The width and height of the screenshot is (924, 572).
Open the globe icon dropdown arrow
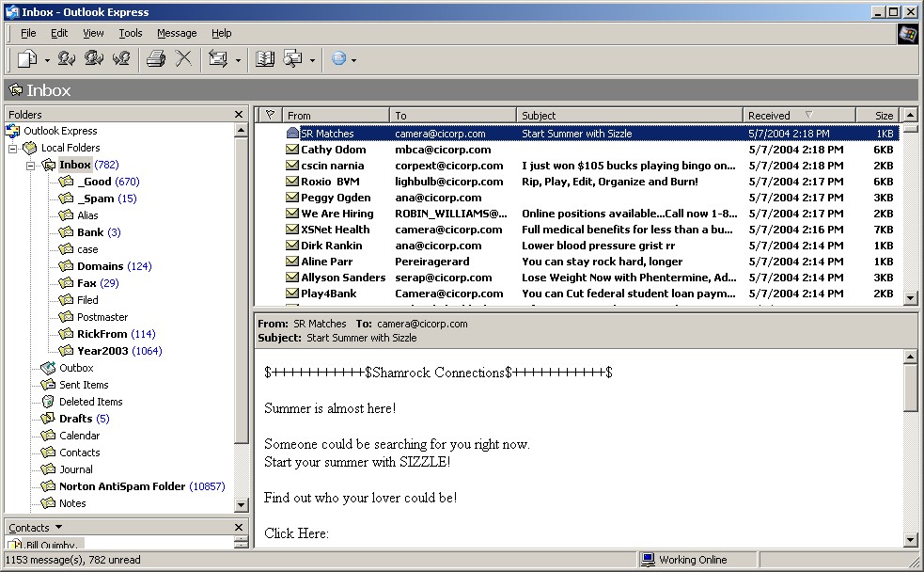point(353,60)
